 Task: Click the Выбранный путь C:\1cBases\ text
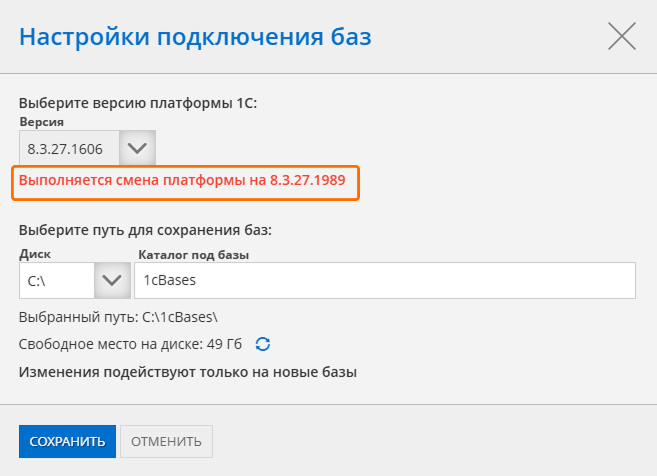[119, 317]
